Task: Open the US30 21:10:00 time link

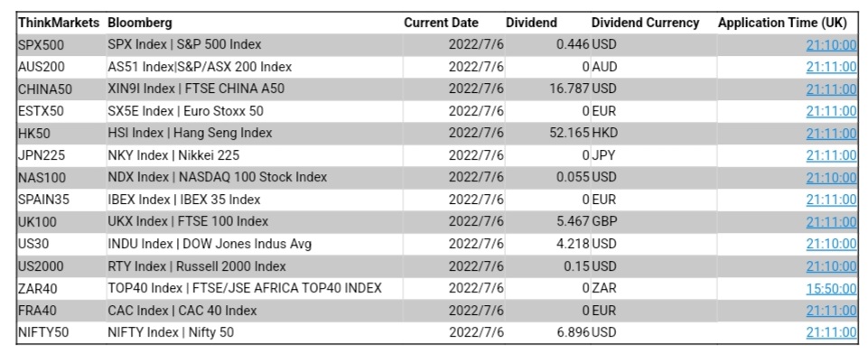Action: (x=832, y=244)
